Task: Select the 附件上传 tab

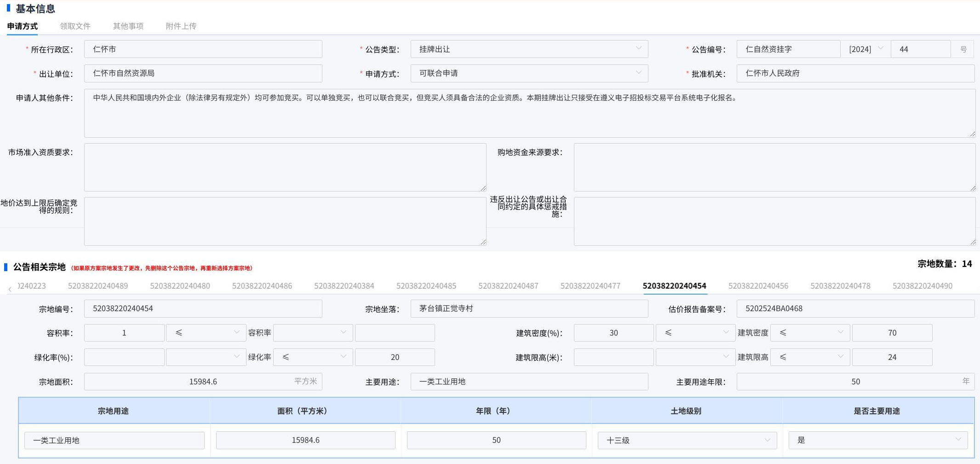Action: click(x=181, y=26)
